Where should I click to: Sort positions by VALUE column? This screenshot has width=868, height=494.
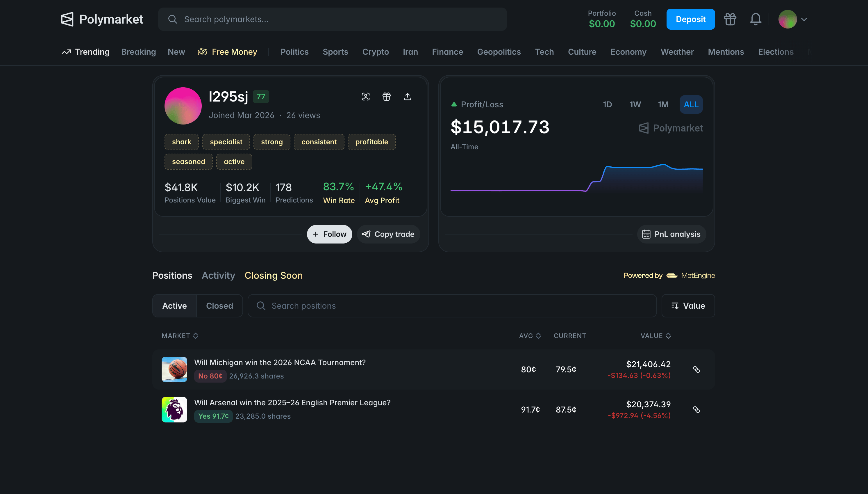pyautogui.click(x=656, y=336)
